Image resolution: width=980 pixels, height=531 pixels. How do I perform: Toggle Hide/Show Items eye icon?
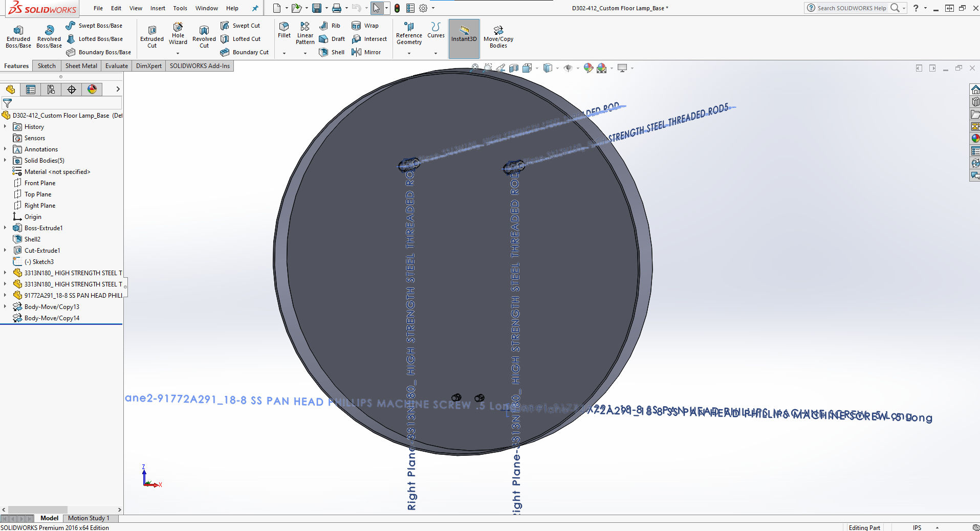point(568,68)
